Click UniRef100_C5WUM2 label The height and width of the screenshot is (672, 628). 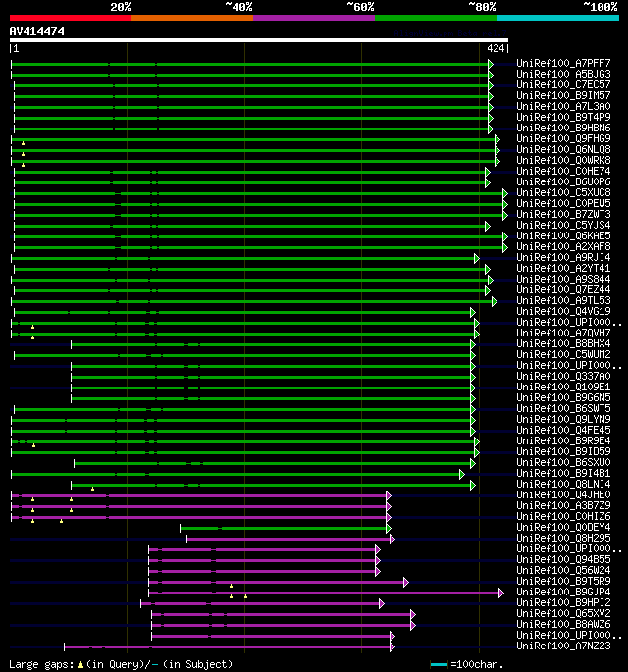click(x=563, y=354)
